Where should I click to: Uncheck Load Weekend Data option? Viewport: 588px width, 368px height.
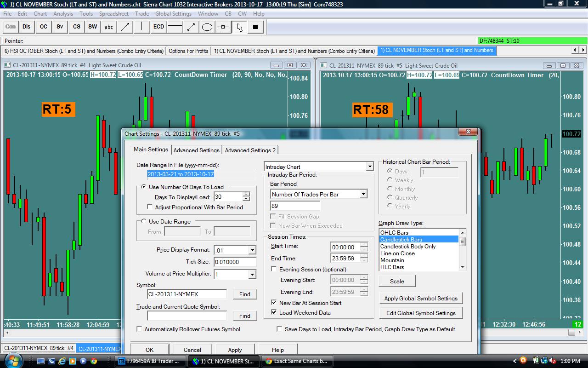pyautogui.click(x=274, y=312)
